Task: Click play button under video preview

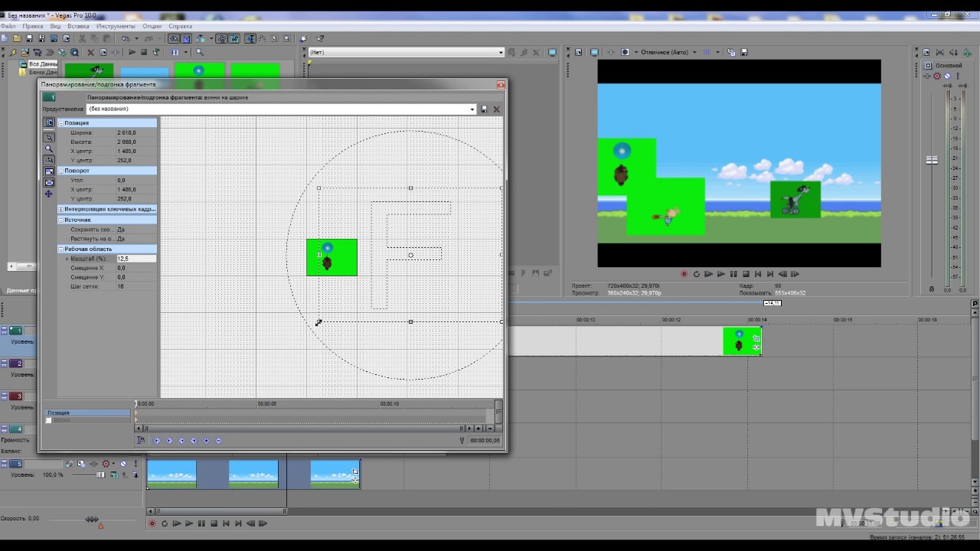Action: pyautogui.click(x=720, y=274)
